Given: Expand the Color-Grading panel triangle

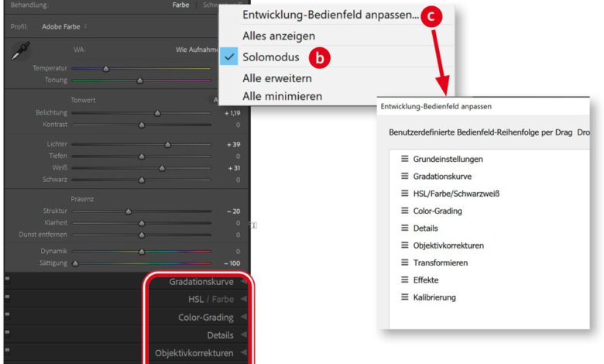Looking at the screenshot, I should pos(243,317).
